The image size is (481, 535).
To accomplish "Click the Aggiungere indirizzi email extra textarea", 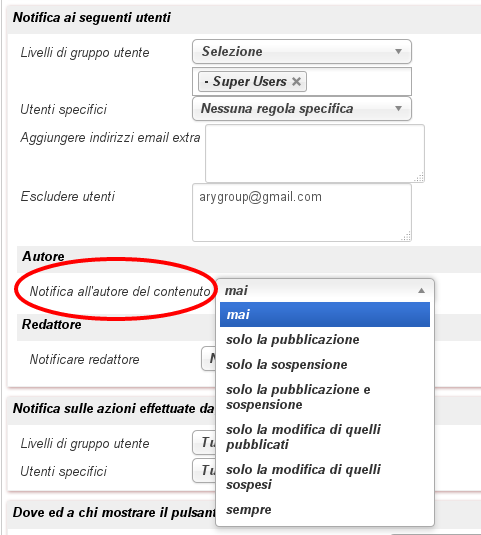I will 315,154.
